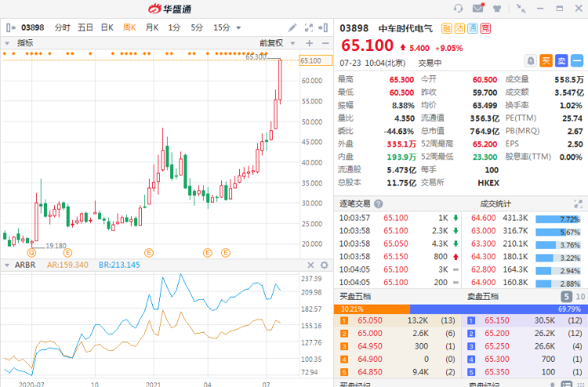Image resolution: width=588 pixels, height=387 pixels.
Task: Click ask level 5 price 65.350
Action: tap(497, 372)
